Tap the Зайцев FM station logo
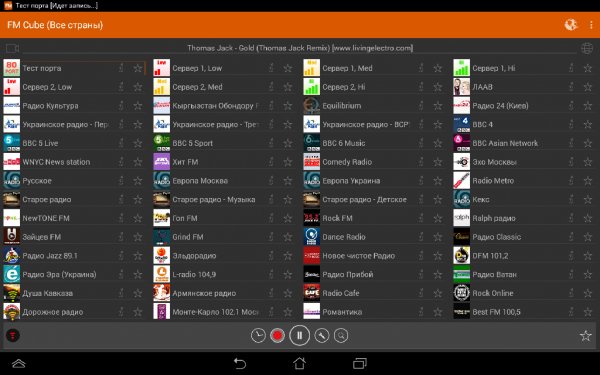This screenshot has width=600, height=375. (x=11, y=236)
